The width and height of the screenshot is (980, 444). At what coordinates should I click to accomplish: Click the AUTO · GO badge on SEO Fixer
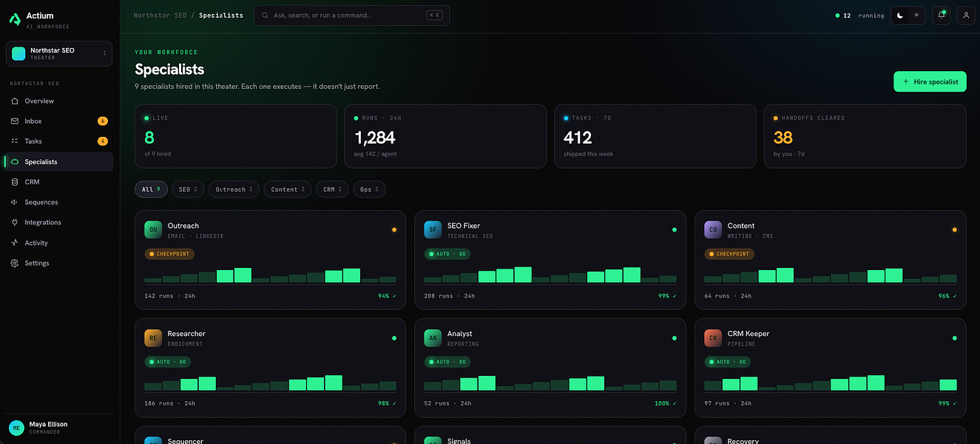[447, 254]
